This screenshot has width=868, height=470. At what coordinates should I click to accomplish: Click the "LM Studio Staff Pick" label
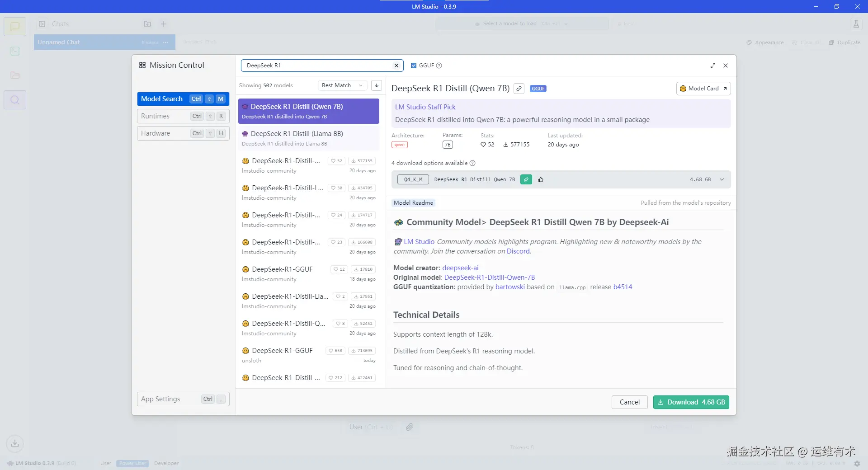(x=425, y=107)
